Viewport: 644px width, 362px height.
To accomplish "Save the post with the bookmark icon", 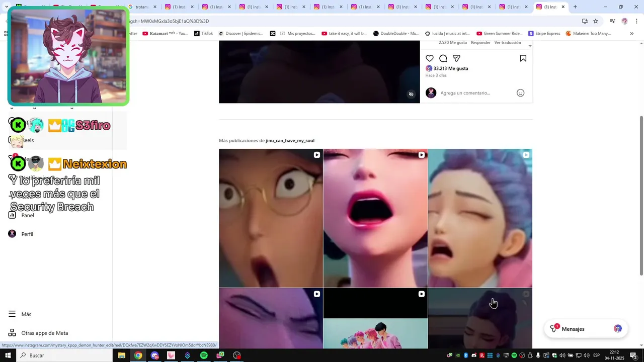I will coord(523,58).
